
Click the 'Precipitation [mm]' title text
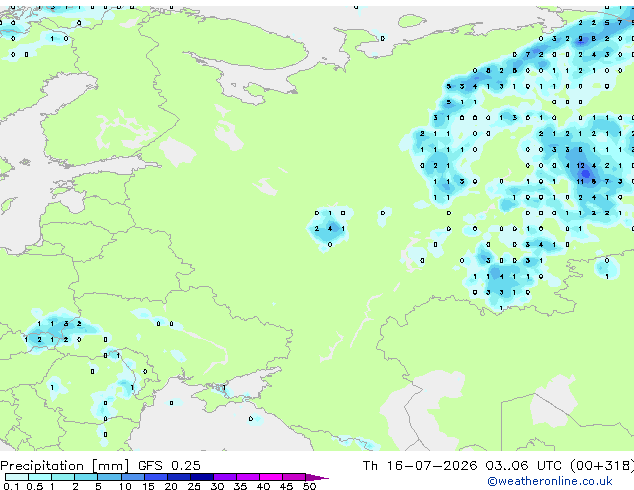pos(65,466)
